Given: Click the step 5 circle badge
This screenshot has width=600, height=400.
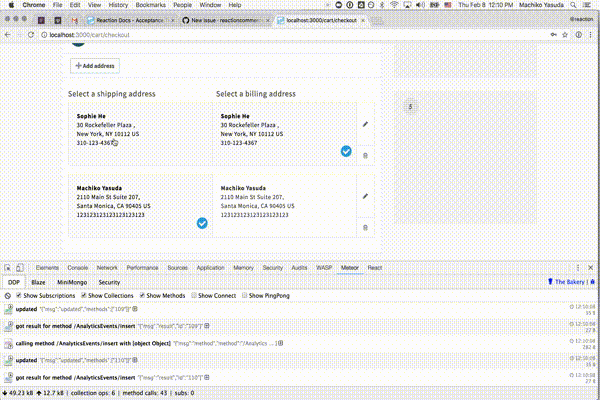Looking at the screenshot, I should coord(410,107).
